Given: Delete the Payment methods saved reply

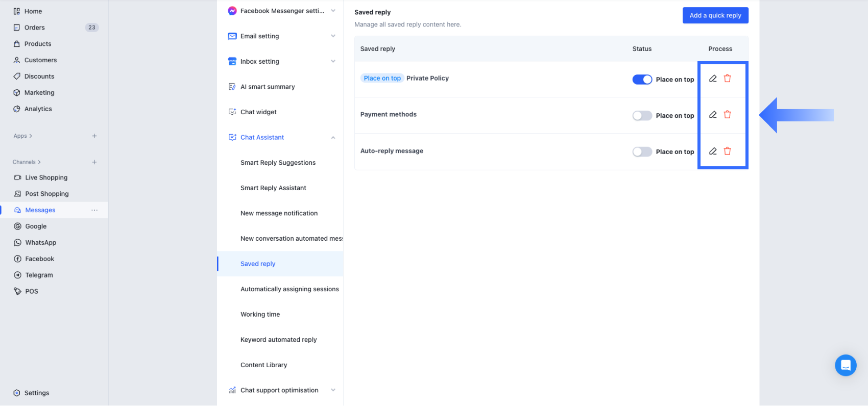Looking at the screenshot, I should [728, 115].
